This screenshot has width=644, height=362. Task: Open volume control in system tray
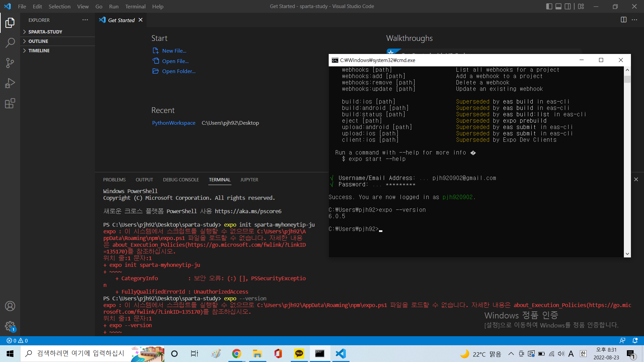point(561,354)
